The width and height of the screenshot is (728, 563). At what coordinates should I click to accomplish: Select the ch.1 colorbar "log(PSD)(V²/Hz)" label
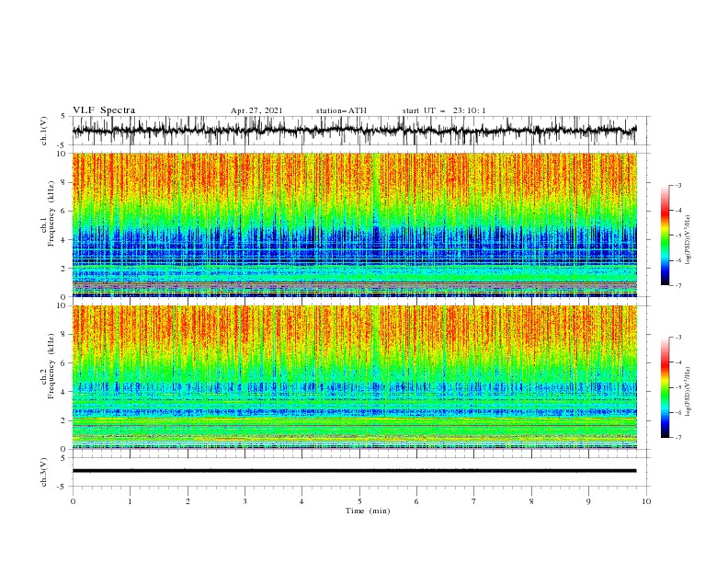[688, 240]
